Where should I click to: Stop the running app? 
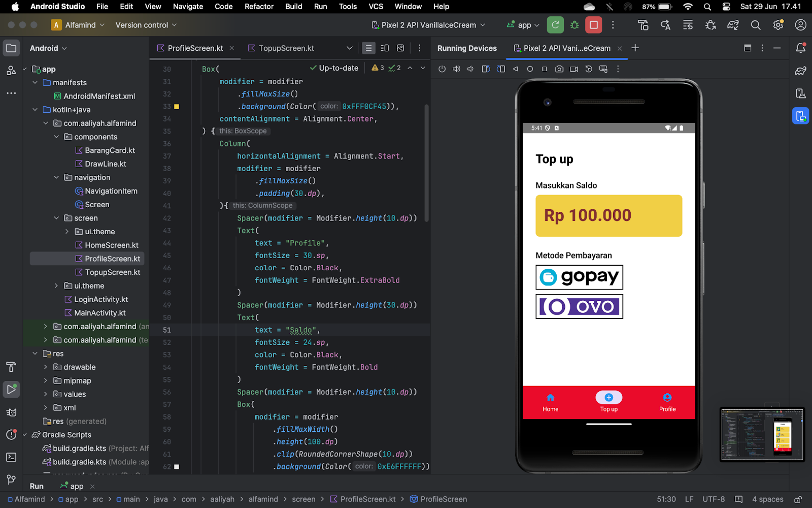pyautogui.click(x=594, y=25)
